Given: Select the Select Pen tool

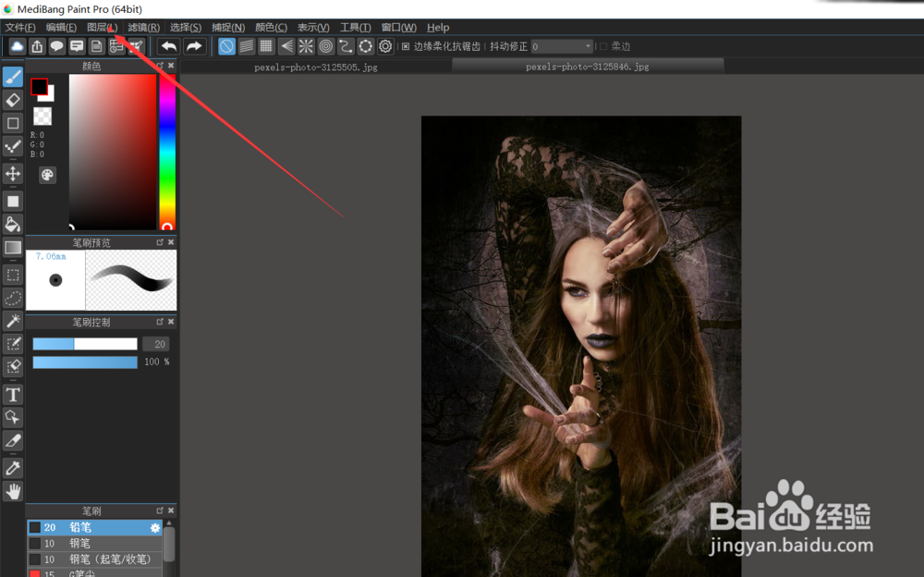Looking at the screenshot, I should 13,344.
